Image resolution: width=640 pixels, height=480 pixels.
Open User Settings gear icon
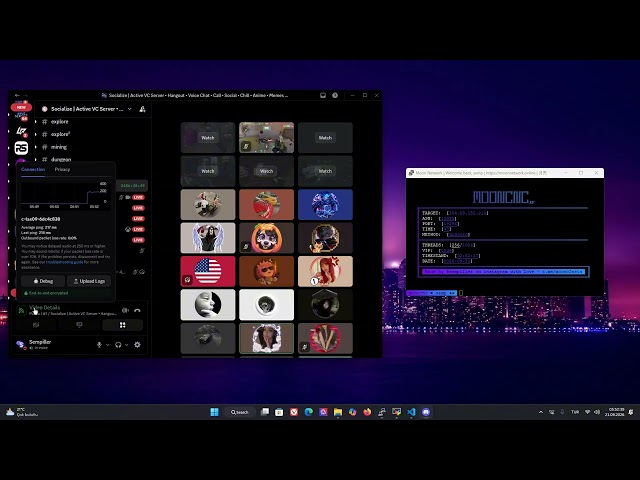point(137,345)
